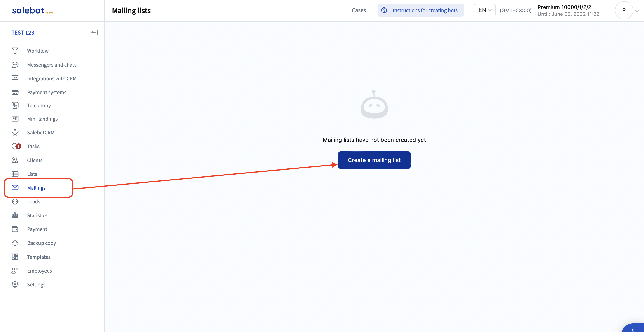Go to Employees section
644x332 pixels.
click(x=40, y=271)
